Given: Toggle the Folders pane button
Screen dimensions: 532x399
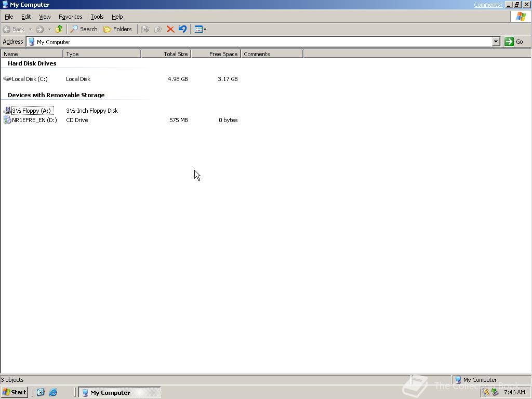Looking at the screenshot, I should tap(117, 29).
